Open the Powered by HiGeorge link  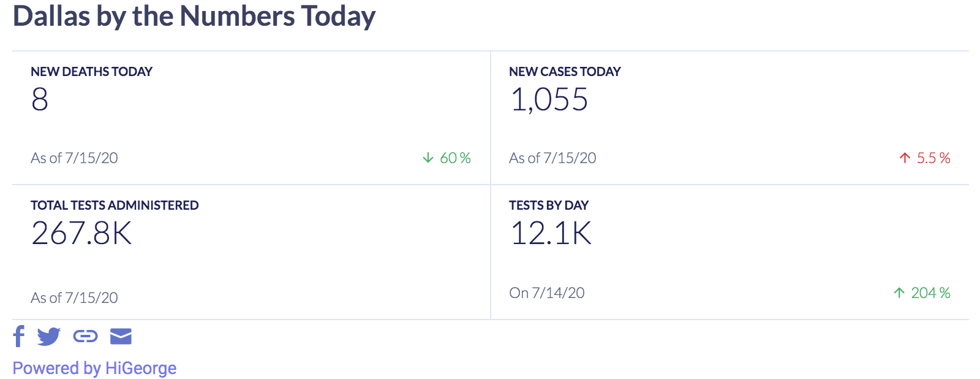[x=94, y=368]
